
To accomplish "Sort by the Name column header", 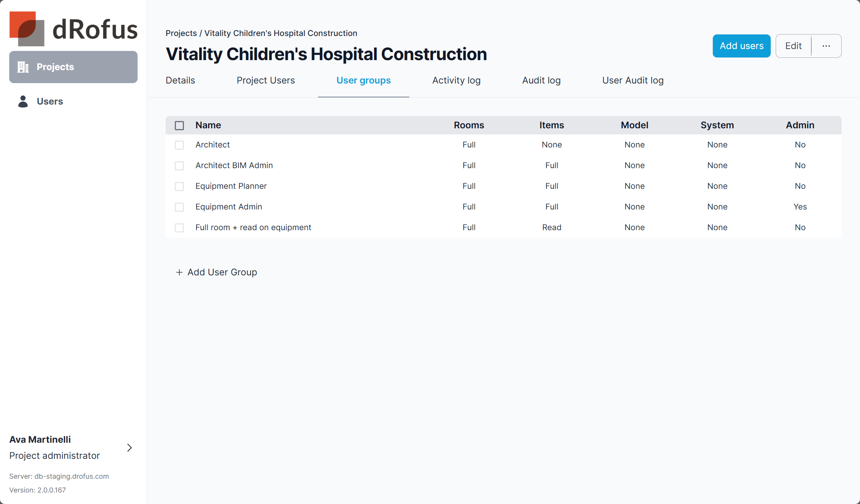I will [x=208, y=125].
